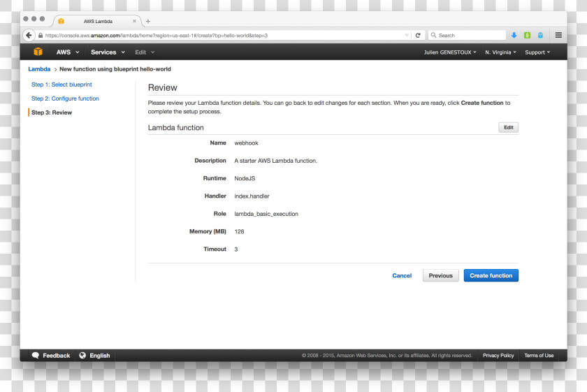The image size is (587, 392).
Task: Open the Terms of Use link
Action: pyautogui.click(x=539, y=355)
